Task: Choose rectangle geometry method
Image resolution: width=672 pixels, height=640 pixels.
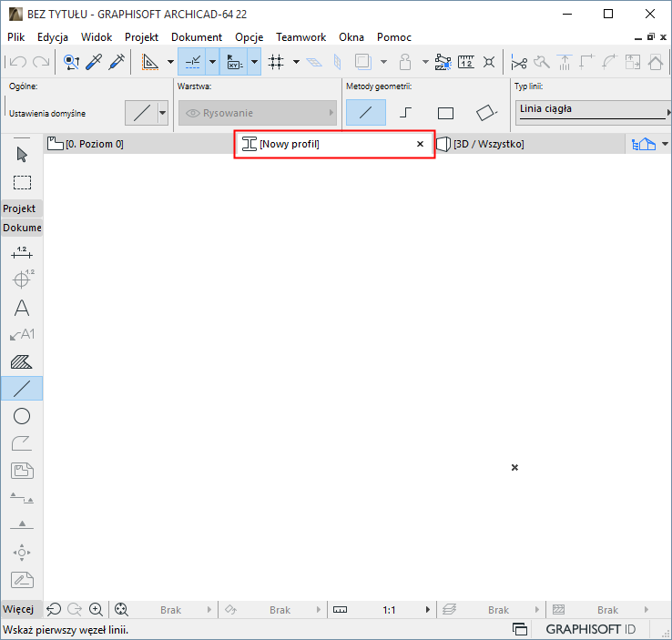Action: 445,113
